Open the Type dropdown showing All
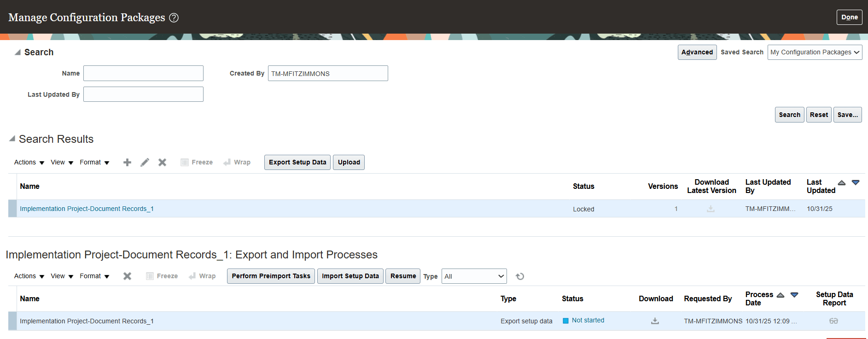Screen dimensions: 868x339 click(474, 276)
